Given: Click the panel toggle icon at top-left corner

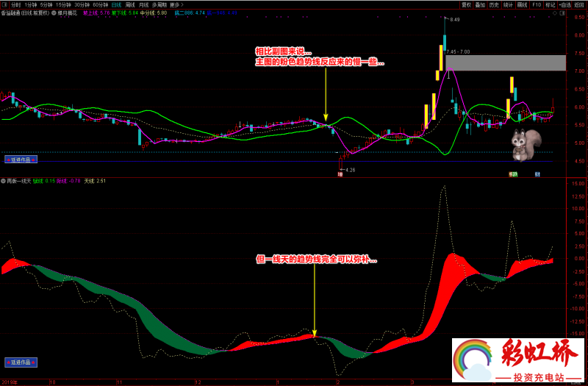Looking at the screenshot, I should tap(4, 4).
